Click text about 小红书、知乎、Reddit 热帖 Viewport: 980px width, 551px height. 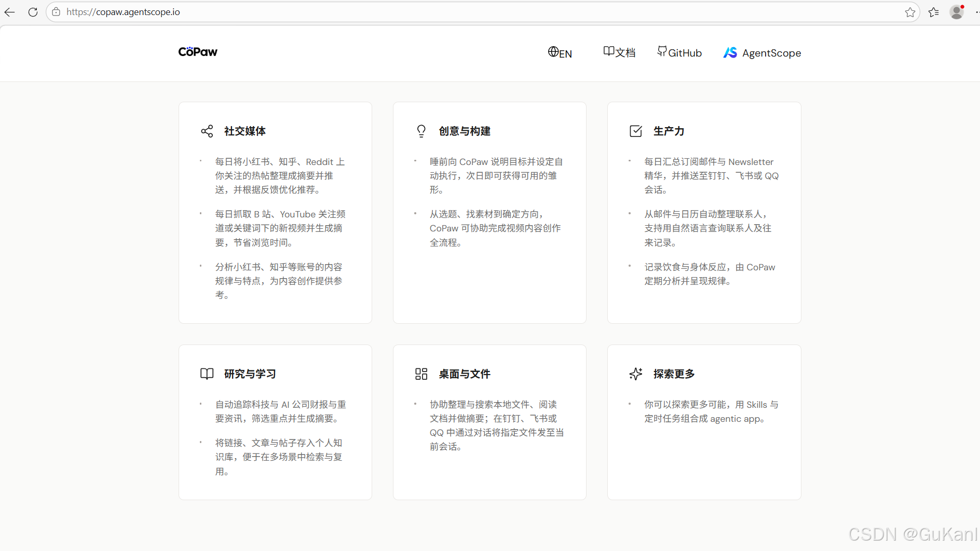tap(280, 176)
